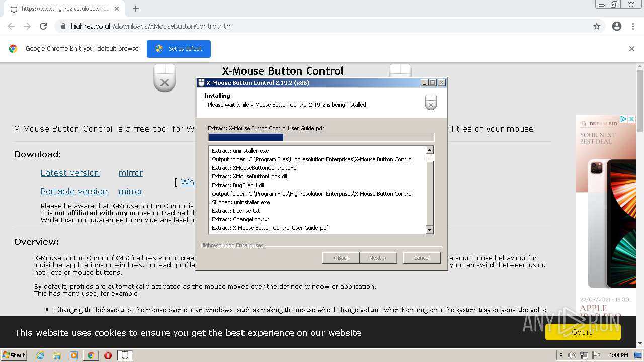Launch the media player from the taskbar
The image size is (644, 362).
point(74,355)
